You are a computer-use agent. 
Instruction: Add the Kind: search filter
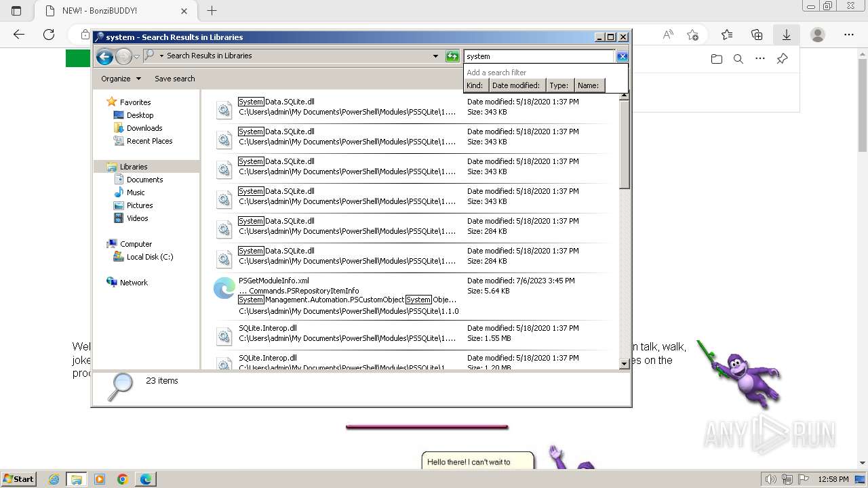pyautogui.click(x=475, y=85)
